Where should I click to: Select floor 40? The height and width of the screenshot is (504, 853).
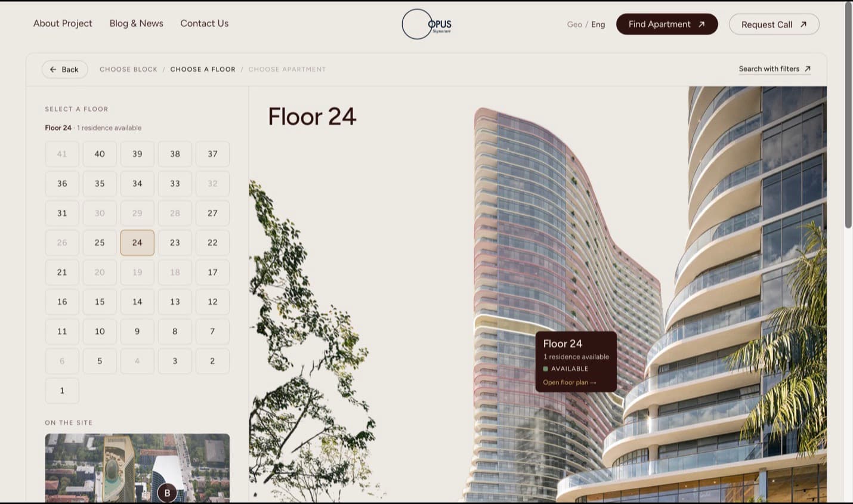(x=100, y=154)
